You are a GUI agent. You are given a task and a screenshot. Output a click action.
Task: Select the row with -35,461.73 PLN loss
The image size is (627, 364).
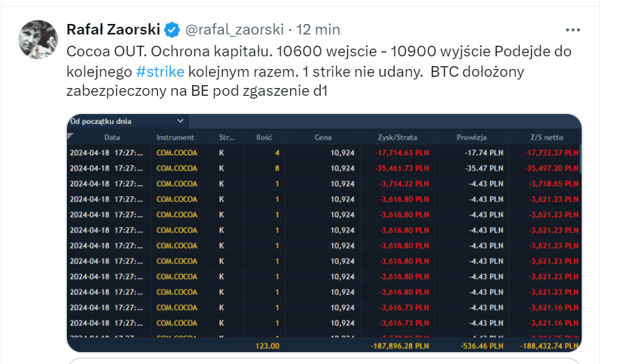point(324,168)
